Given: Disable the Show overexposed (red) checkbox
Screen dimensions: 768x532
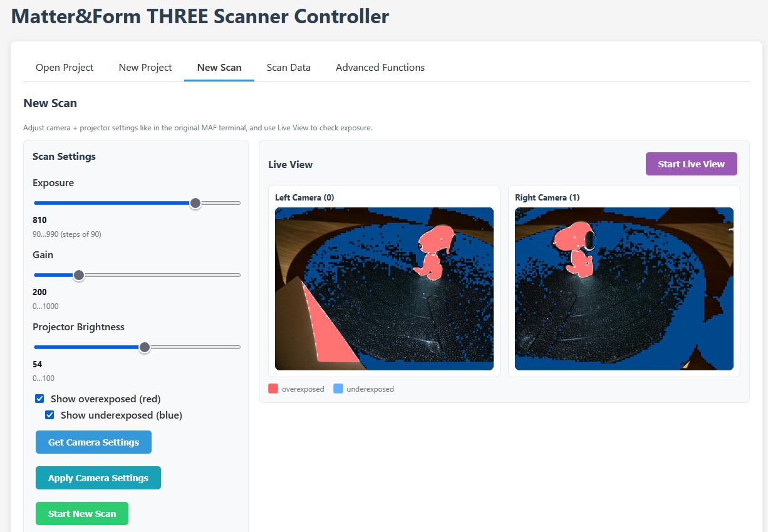Looking at the screenshot, I should (40, 399).
